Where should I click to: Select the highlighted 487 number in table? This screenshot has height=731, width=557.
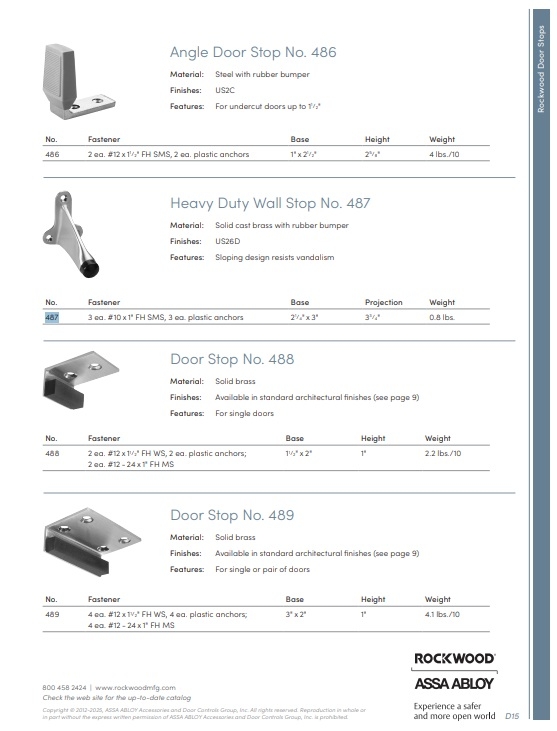(52, 317)
